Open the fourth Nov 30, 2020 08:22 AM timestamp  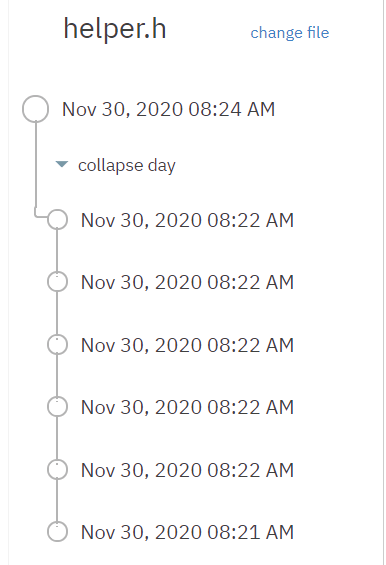point(187,407)
